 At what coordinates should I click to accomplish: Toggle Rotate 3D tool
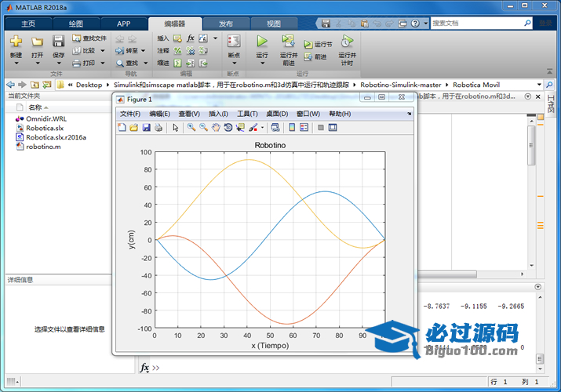(x=228, y=128)
